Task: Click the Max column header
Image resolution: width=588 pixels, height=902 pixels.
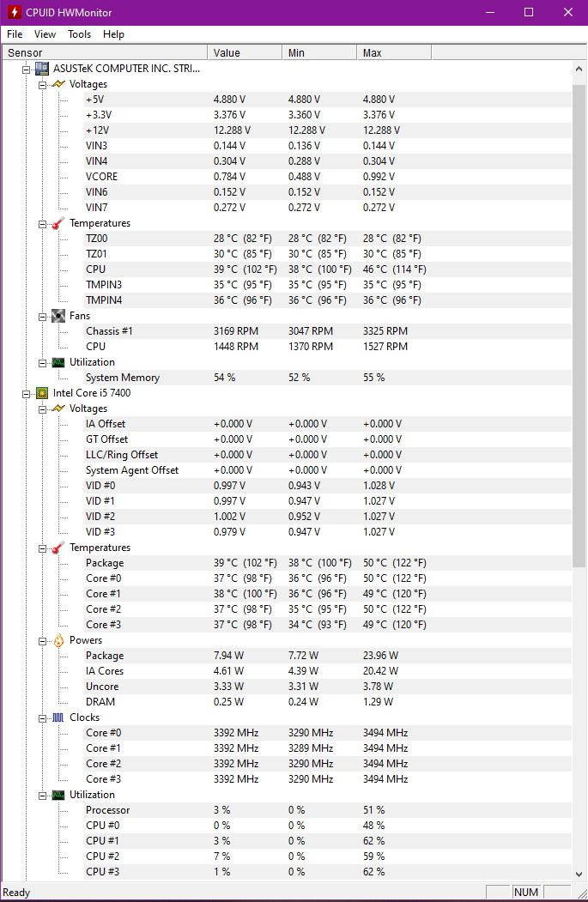Action: click(x=394, y=52)
